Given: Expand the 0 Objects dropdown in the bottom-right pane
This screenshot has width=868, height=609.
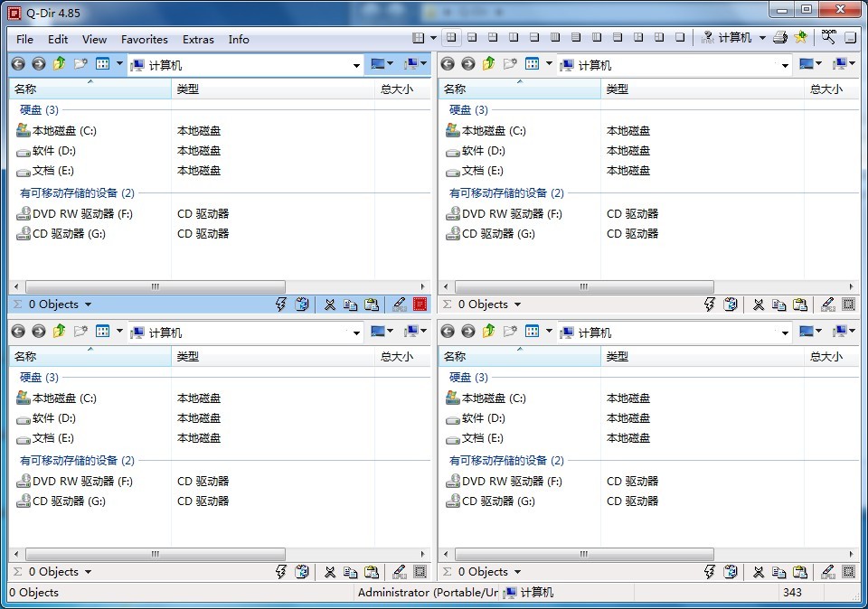Looking at the screenshot, I should tap(517, 572).
